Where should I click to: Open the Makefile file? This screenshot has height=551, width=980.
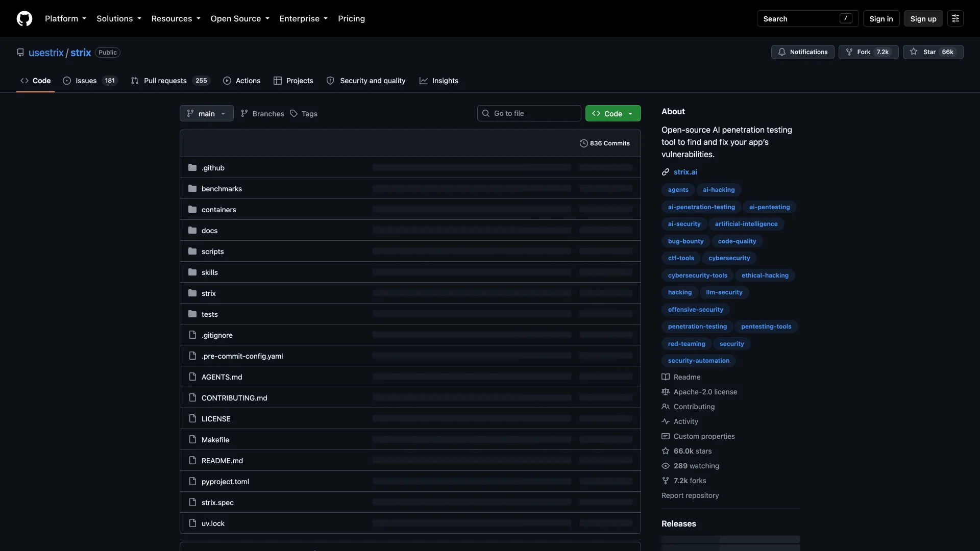point(215,440)
